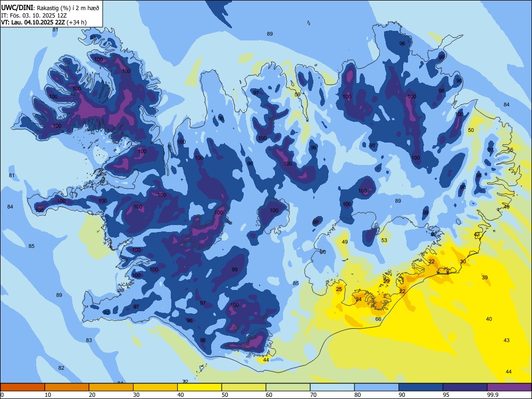Click the bright yellow 40–50 legend swatch
The height and width of the screenshot is (399, 532).
tap(199, 387)
